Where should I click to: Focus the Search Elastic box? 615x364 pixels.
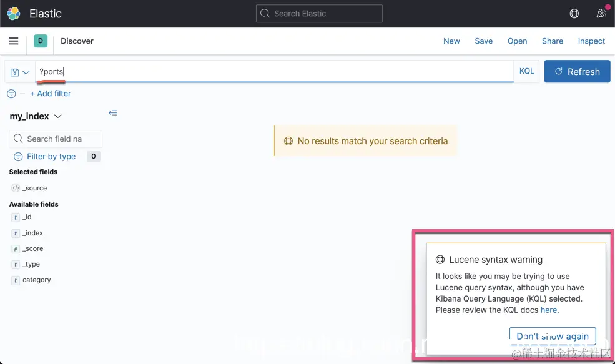tap(319, 13)
